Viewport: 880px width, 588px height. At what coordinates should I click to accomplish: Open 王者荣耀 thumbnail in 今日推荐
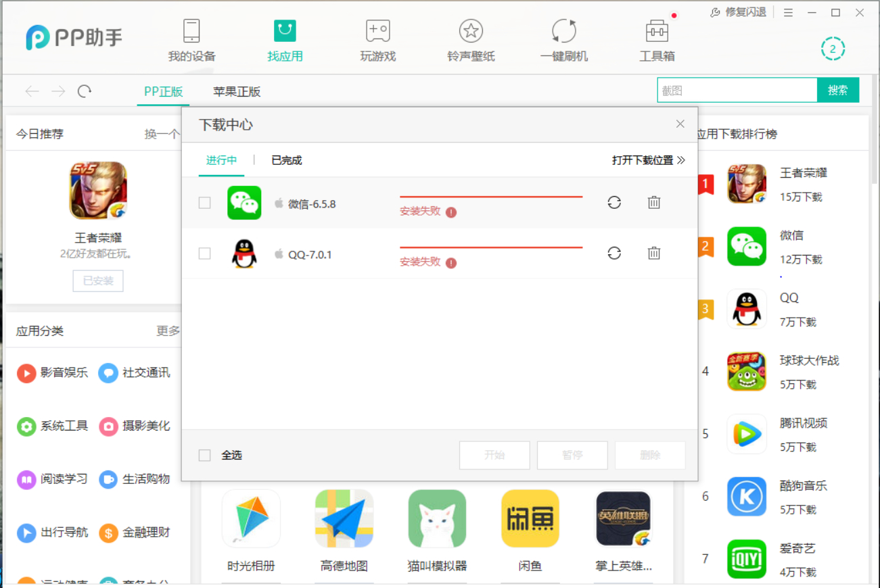[x=98, y=191]
